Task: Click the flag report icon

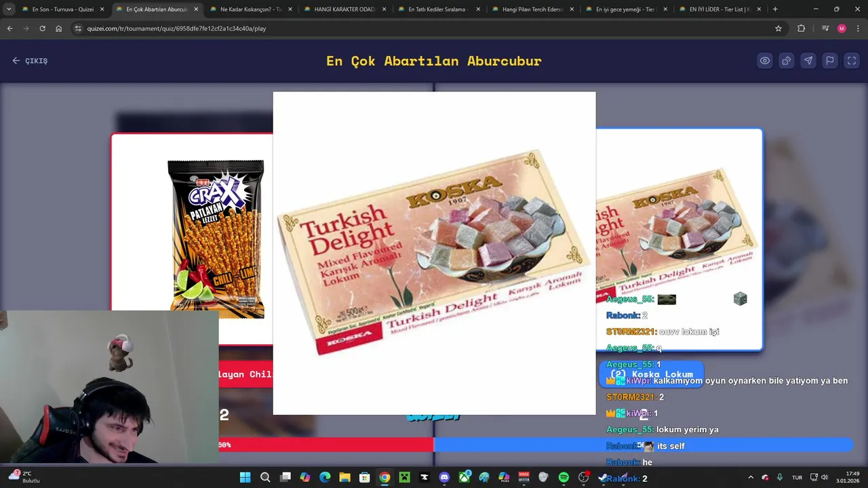Action: [x=830, y=60]
